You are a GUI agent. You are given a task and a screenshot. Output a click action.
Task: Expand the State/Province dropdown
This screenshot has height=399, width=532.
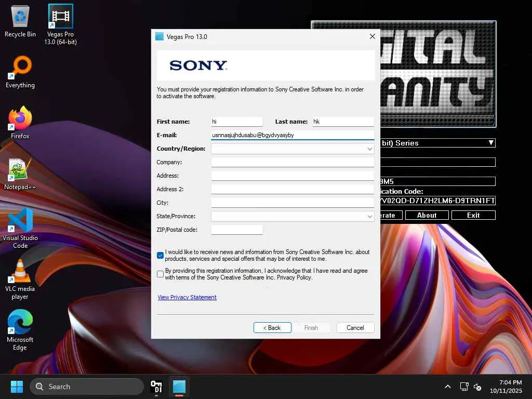[369, 217]
